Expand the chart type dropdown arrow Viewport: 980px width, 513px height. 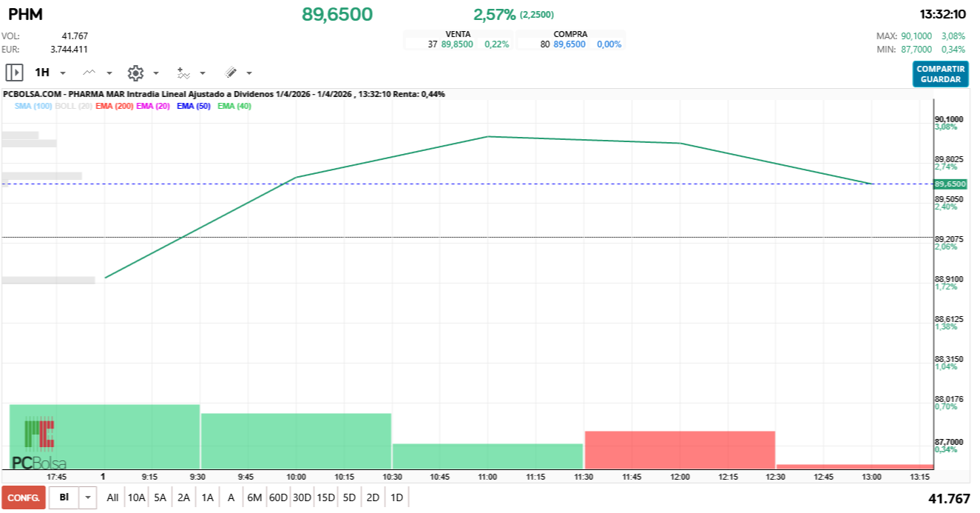109,73
